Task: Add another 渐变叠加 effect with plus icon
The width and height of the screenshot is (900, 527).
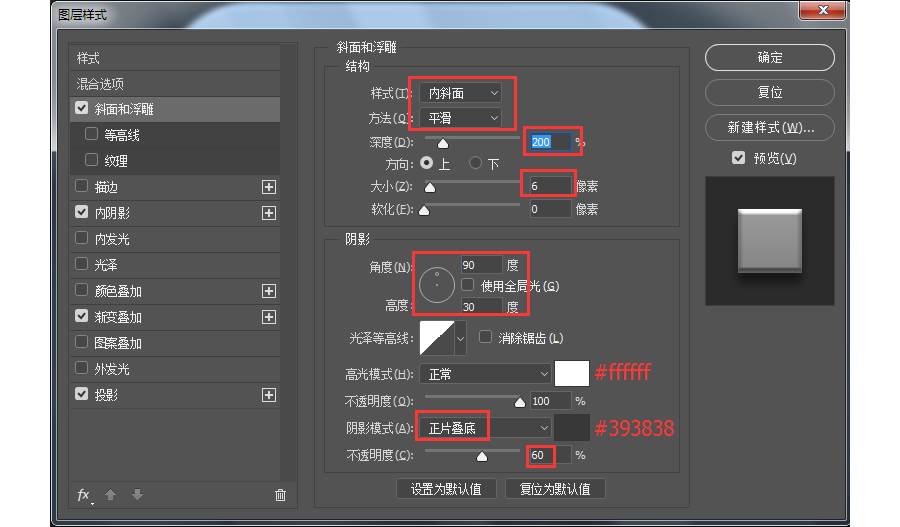Action: pyautogui.click(x=269, y=317)
